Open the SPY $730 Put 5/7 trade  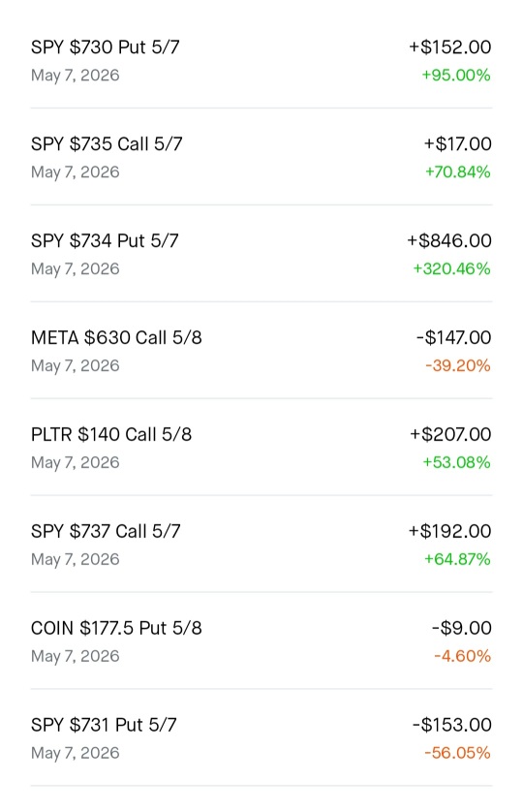click(261, 60)
